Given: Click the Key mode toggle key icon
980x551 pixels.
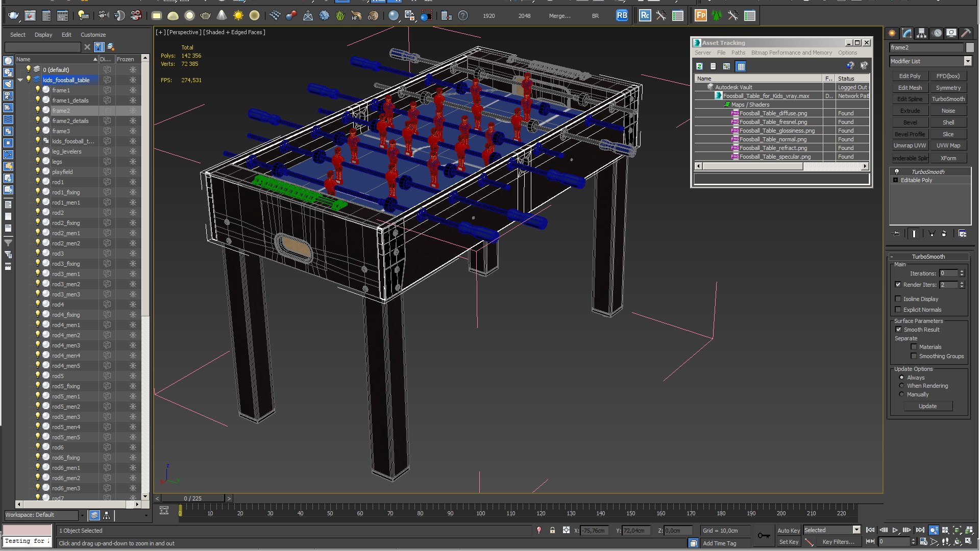Looking at the screenshot, I should pos(764,535).
